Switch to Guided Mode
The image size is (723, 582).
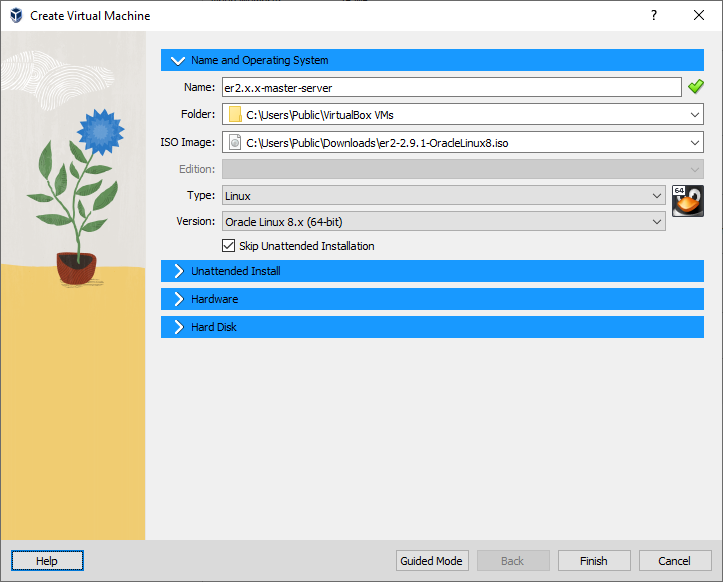pyautogui.click(x=431, y=561)
